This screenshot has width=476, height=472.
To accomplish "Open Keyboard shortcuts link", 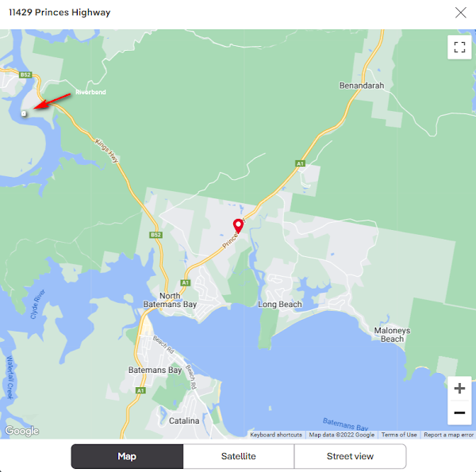I will click(276, 435).
